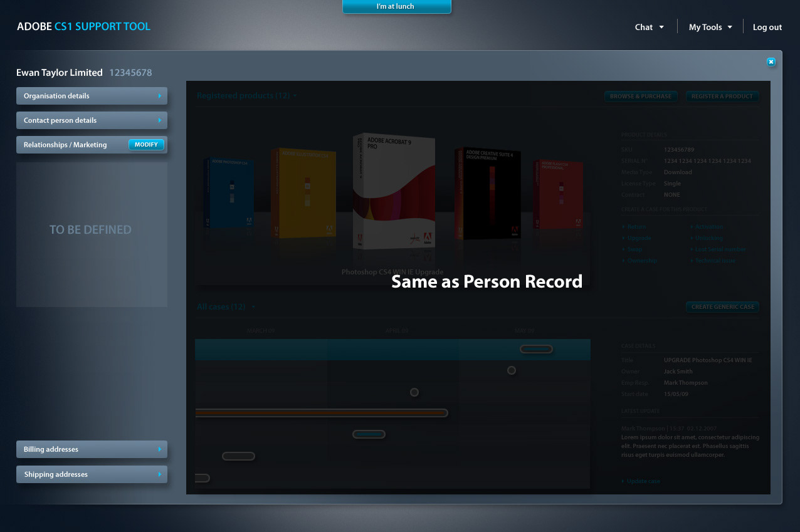
Task: Click the Emp Resp. name Mark Thompson
Action: [686, 383]
